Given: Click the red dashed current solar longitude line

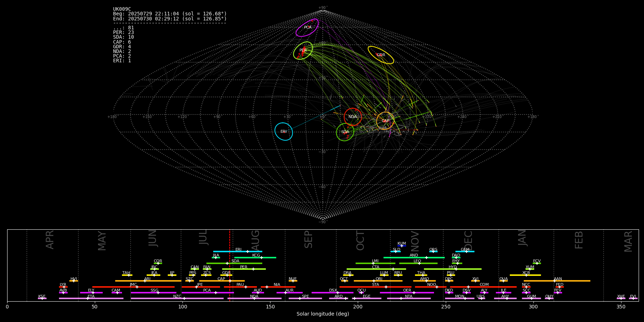Looking at the screenshot, I should coord(230,265).
